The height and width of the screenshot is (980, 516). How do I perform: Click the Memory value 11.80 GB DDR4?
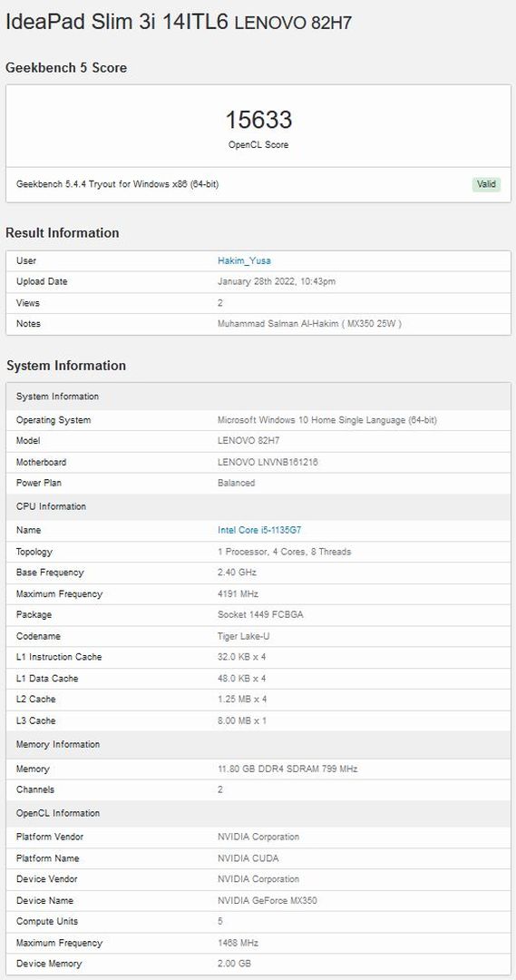coord(287,769)
